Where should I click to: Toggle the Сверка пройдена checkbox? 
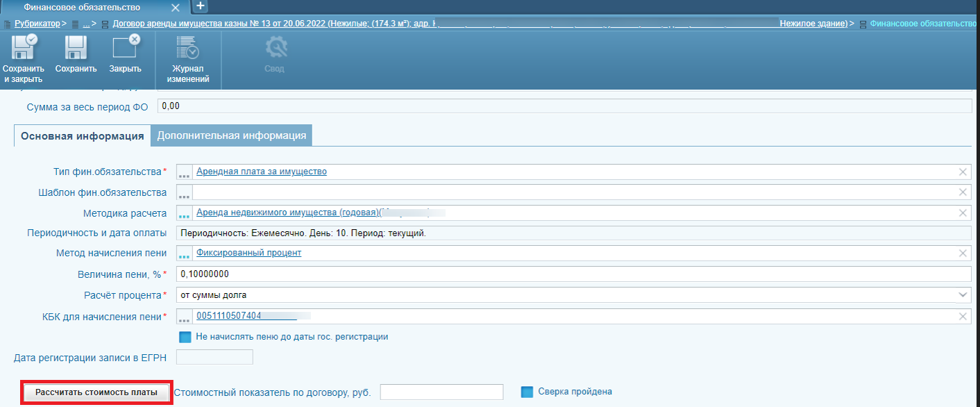coord(526,392)
